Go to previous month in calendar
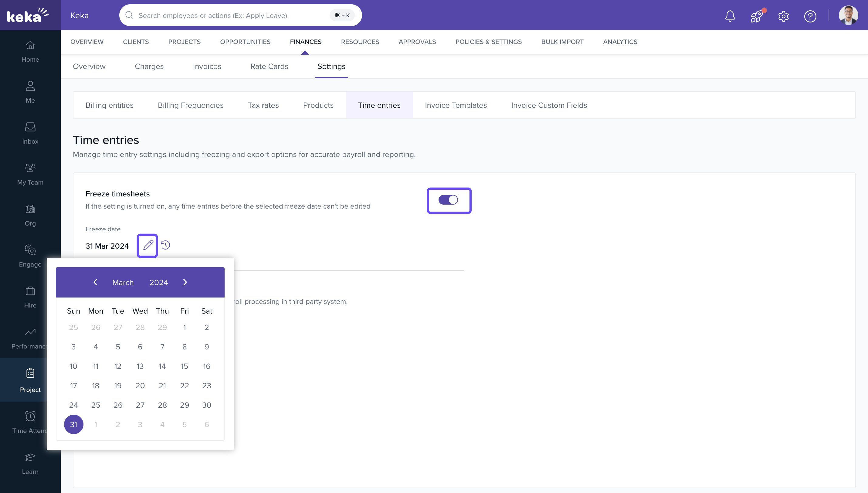The image size is (868, 493). [x=95, y=282]
